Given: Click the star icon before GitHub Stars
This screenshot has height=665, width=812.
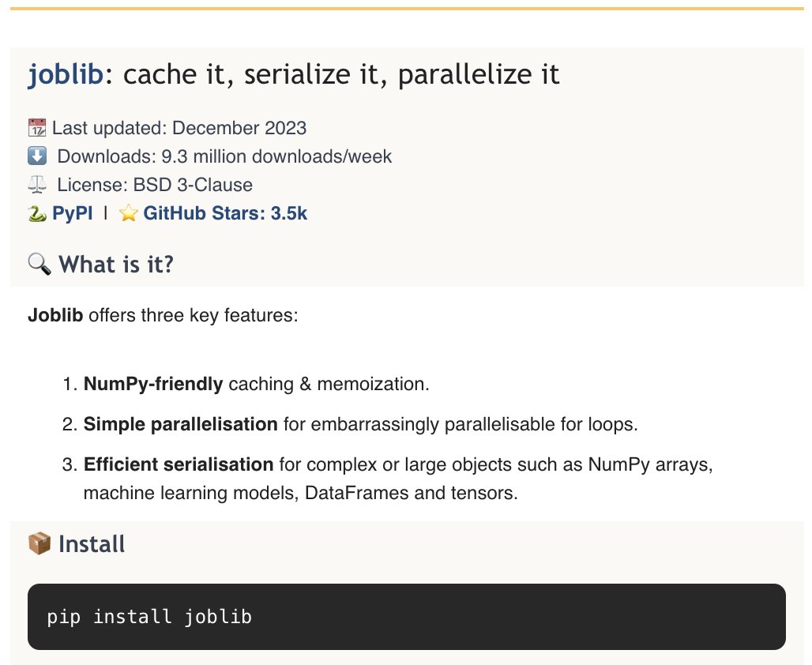Looking at the screenshot, I should (x=128, y=213).
